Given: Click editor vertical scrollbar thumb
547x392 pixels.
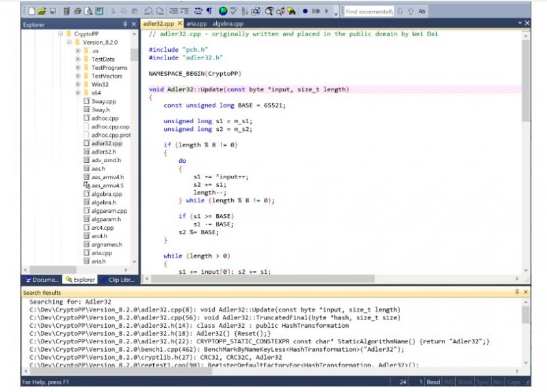Looking at the screenshot, I should (525, 80).
